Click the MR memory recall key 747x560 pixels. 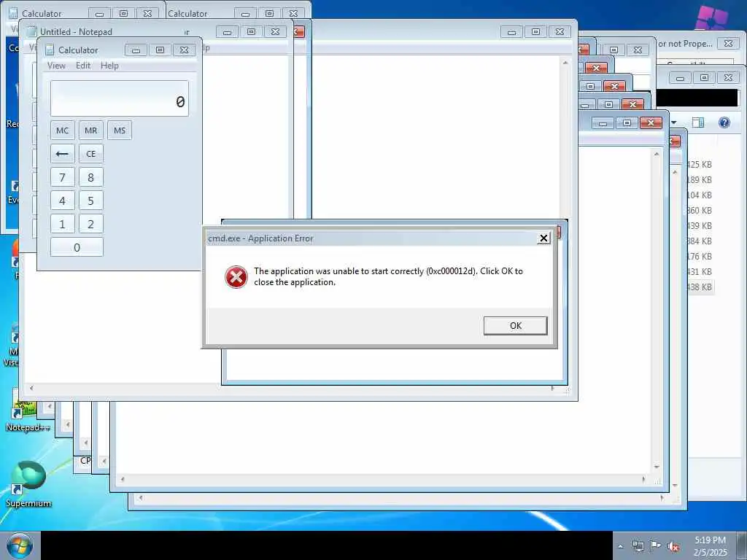(90, 131)
